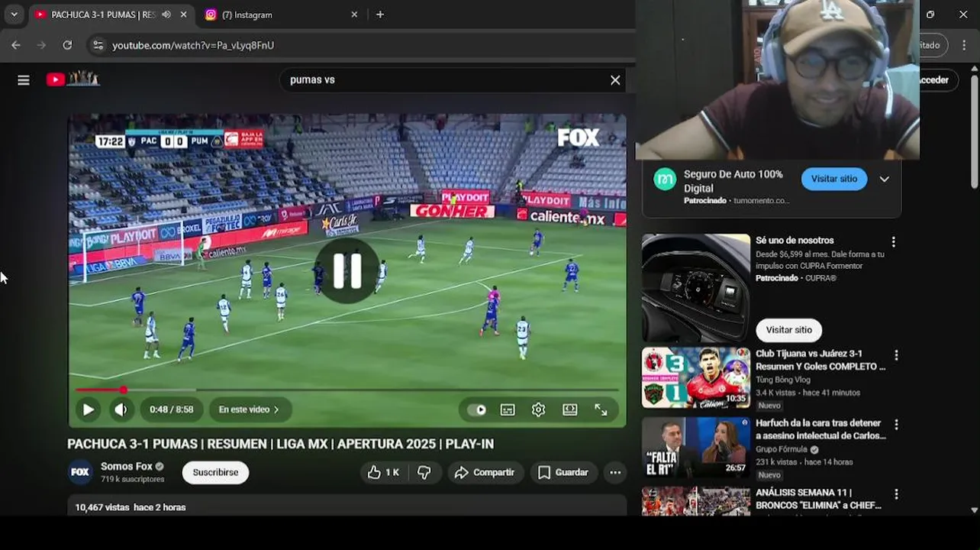Click Visitar sitio for Seguro De Auto ad
Screen dimensions: 980x550
834,179
